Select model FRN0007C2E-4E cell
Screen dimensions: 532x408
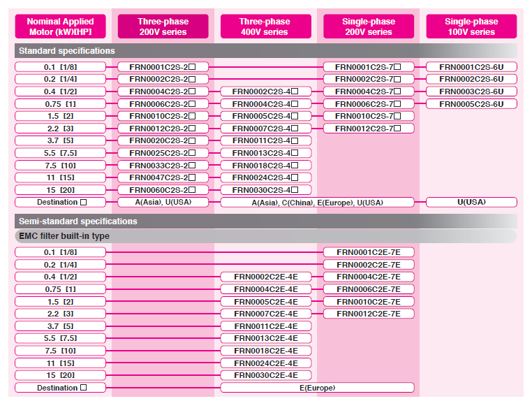click(266, 314)
